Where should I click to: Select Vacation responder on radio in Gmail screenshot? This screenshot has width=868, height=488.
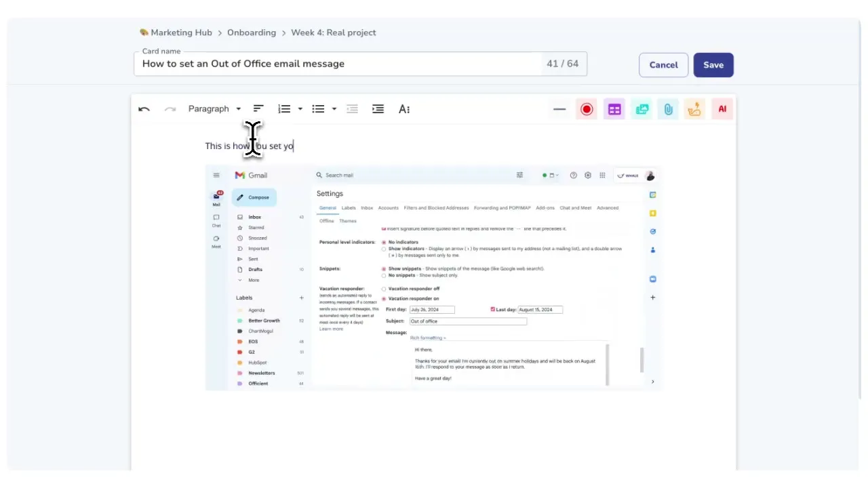pos(384,299)
